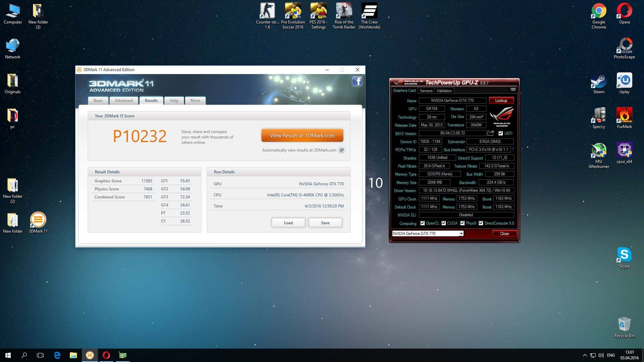Toggle the OpenCL checkbox
The width and height of the screenshot is (644, 362).
point(422,223)
